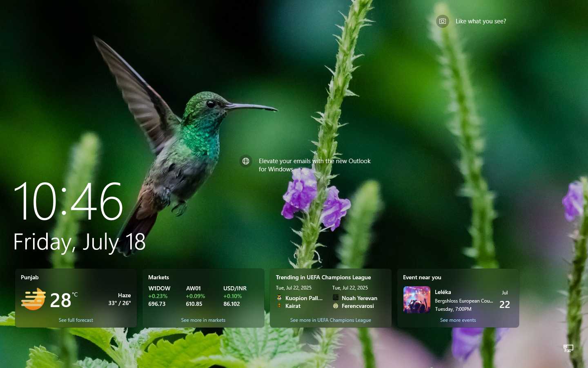Click the 'Markets' widget heading
The height and width of the screenshot is (368, 588).
pyautogui.click(x=158, y=277)
